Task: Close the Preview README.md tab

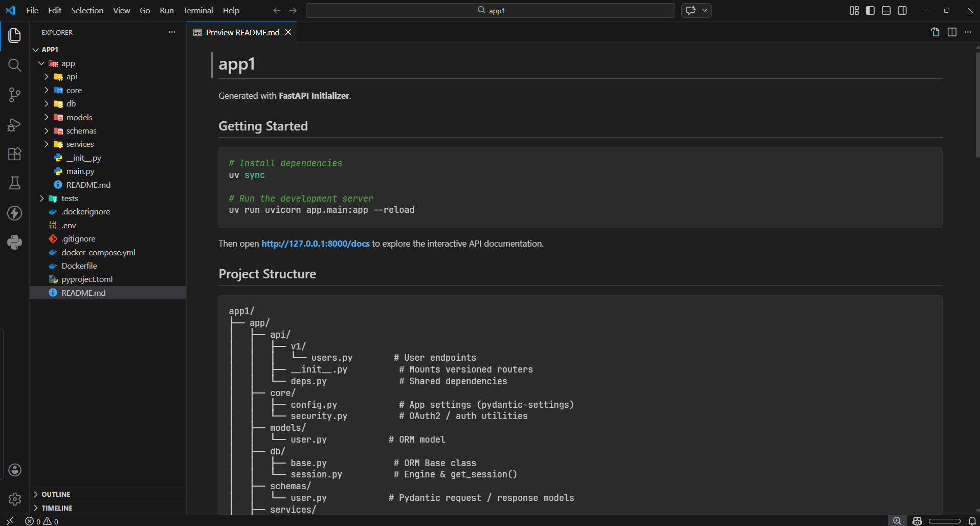Action: coord(288,32)
